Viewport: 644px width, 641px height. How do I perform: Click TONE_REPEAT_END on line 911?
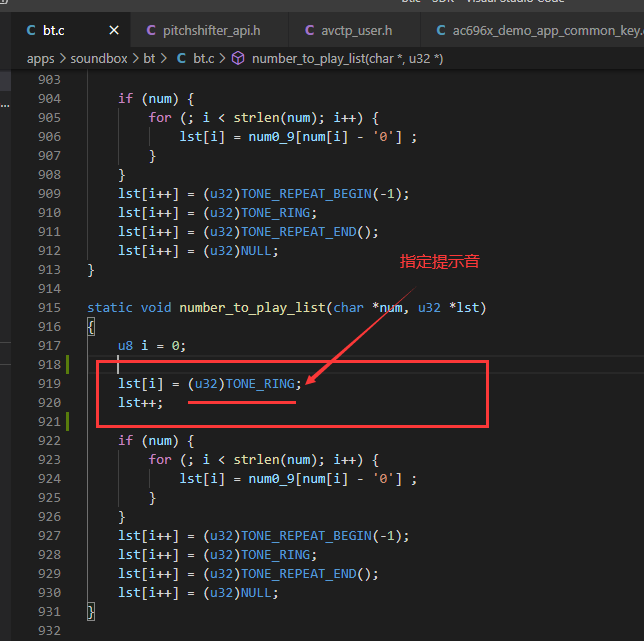[299, 232]
